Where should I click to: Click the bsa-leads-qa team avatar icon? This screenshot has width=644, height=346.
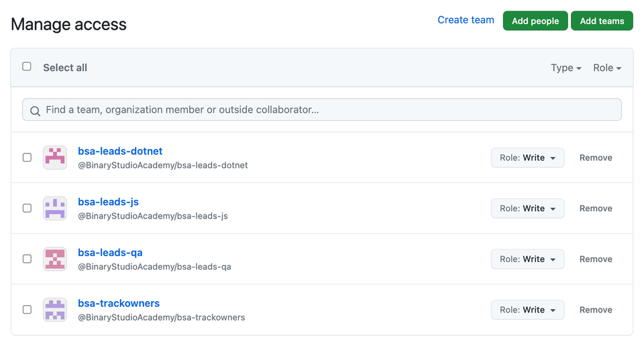(55, 259)
